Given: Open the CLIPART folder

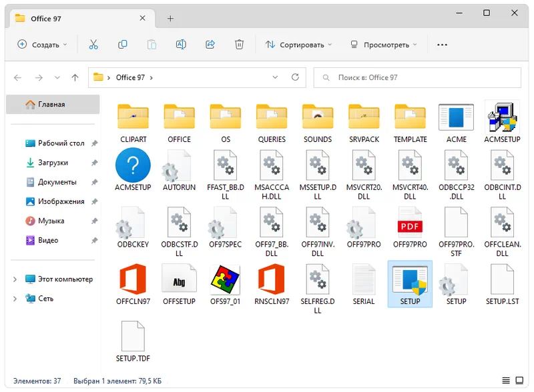Looking at the screenshot, I should coord(133,123).
